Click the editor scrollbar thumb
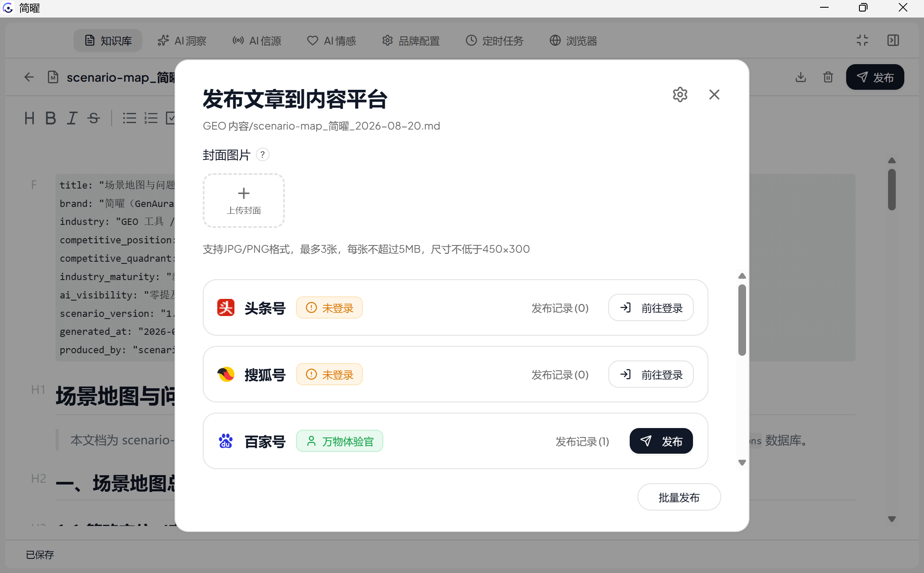Viewport: 924px width, 573px height. (x=892, y=189)
